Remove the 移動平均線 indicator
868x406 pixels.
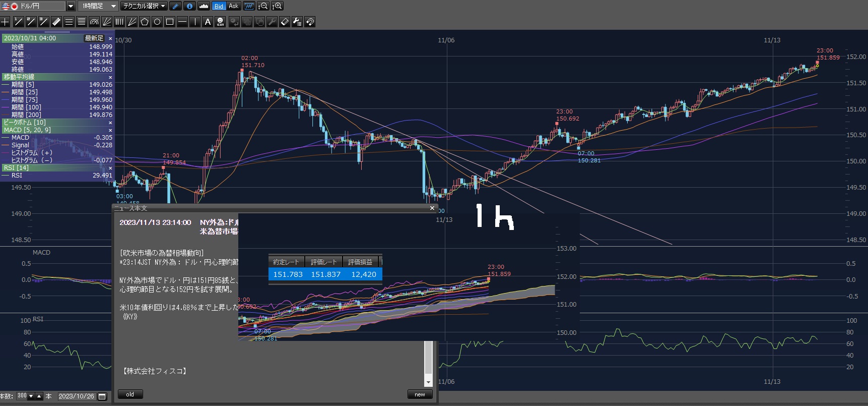(x=110, y=77)
